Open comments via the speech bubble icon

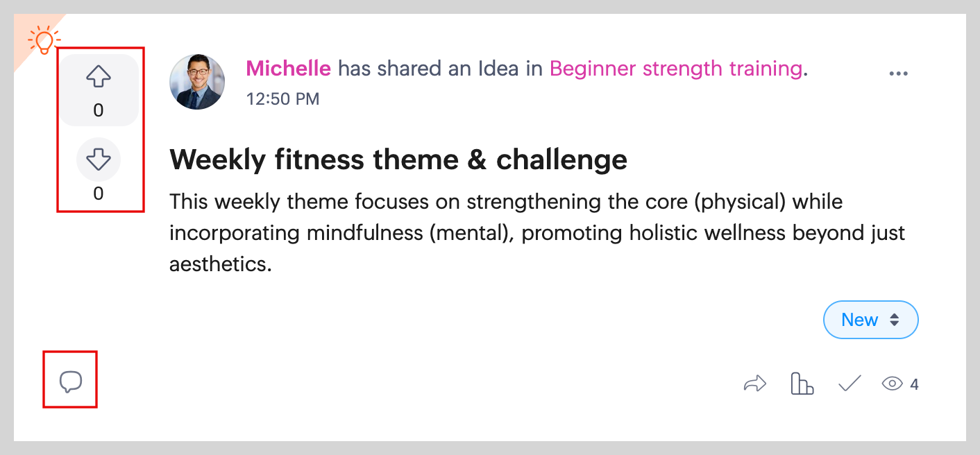click(71, 381)
